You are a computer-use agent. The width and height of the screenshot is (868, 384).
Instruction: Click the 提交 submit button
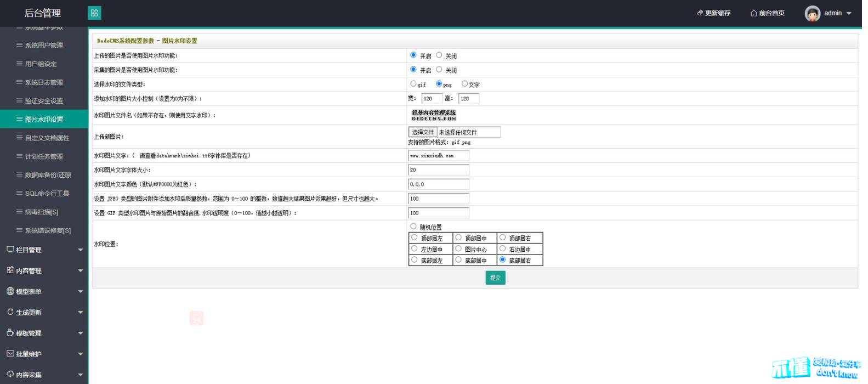pyautogui.click(x=495, y=278)
